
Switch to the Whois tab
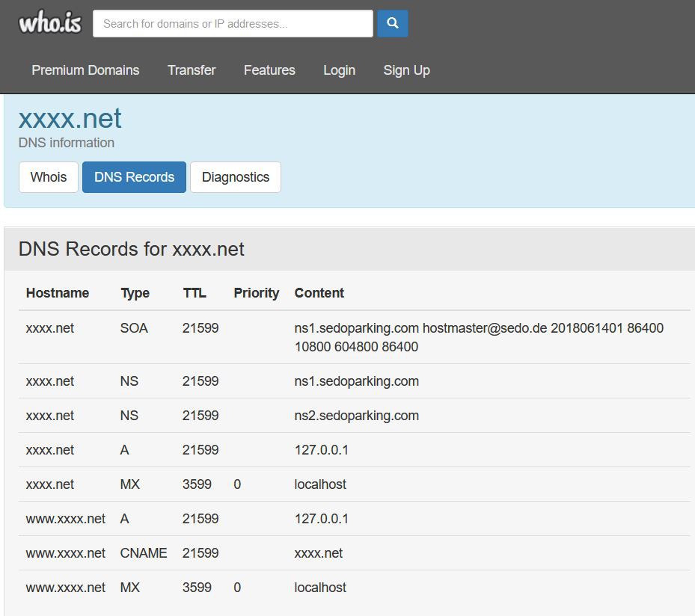(x=49, y=177)
